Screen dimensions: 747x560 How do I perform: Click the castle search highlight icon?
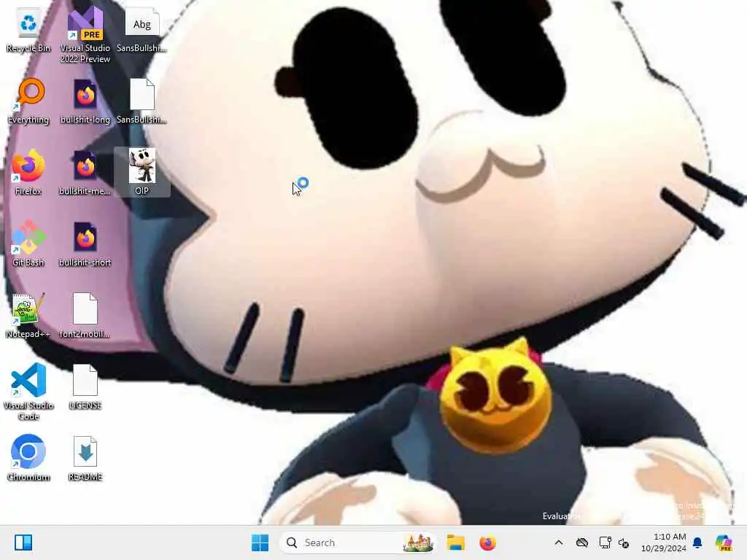pos(418,542)
